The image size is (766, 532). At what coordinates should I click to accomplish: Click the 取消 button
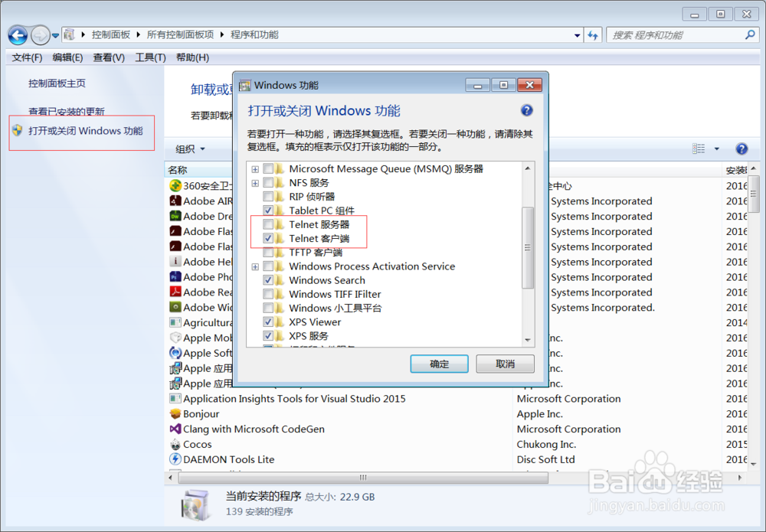(505, 364)
